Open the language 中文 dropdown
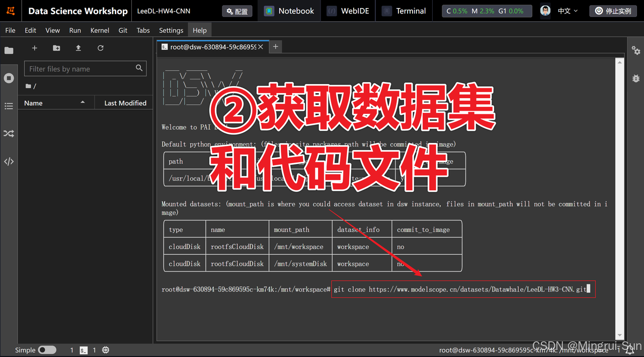The width and height of the screenshot is (644, 357). 568,11
